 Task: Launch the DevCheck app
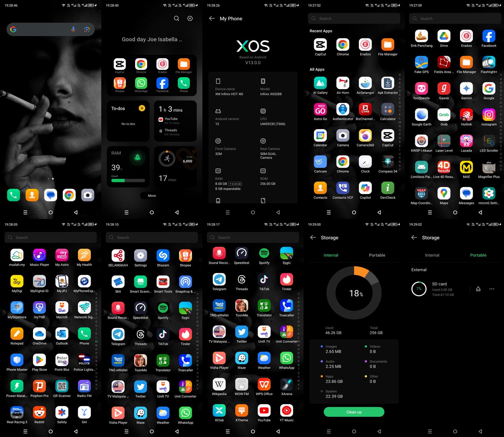click(388, 188)
